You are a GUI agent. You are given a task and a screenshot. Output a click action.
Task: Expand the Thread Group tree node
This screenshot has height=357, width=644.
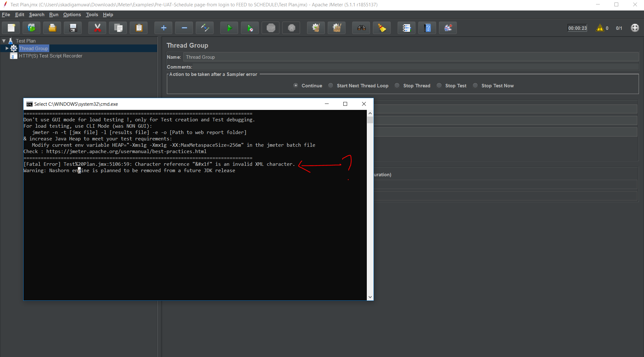7,48
